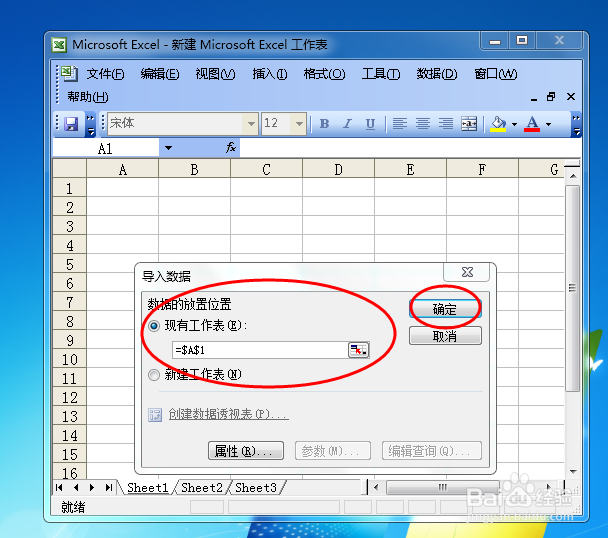The width and height of the screenshot is (608, 538).
Task: Click the toolbar options arrow after save icon
Action: coord(90,124)
